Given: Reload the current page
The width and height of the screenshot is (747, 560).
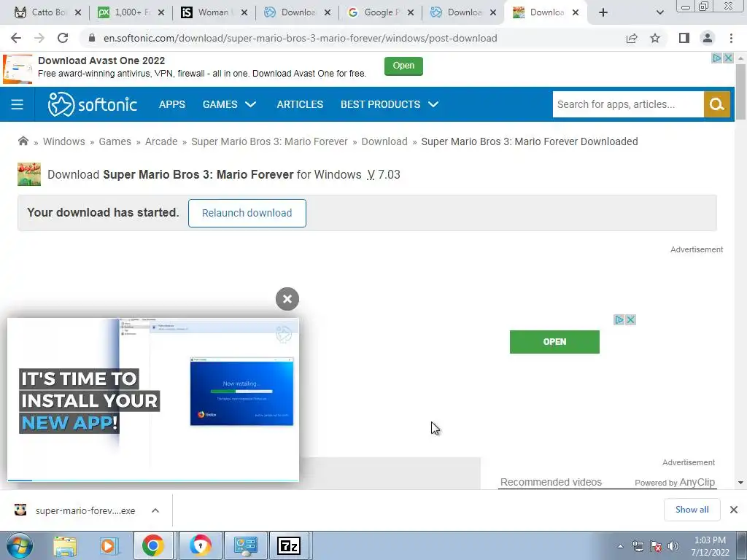Looking at the screenshot, I should pyautogui.click(x=63, y=38).
